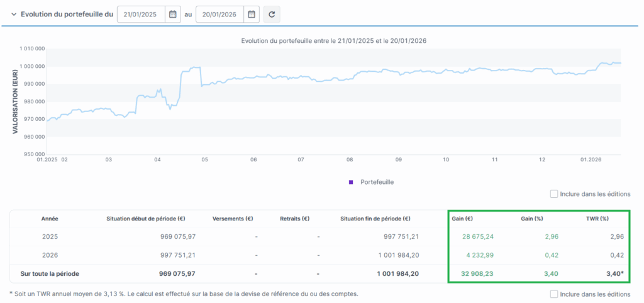This screenshot has width=644, height=303.
Task: Click the Portefeuille legend label
Action: (377, 182)
